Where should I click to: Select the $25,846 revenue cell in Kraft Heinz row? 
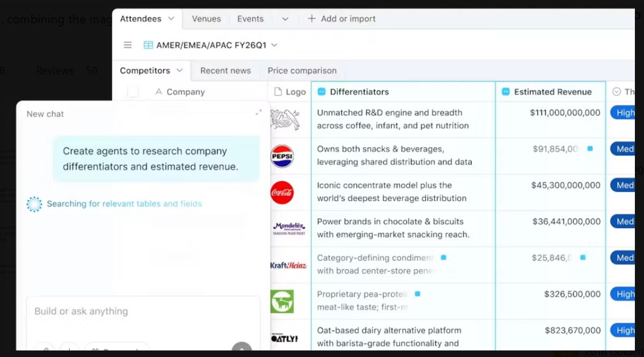click(x=551, y=264)
